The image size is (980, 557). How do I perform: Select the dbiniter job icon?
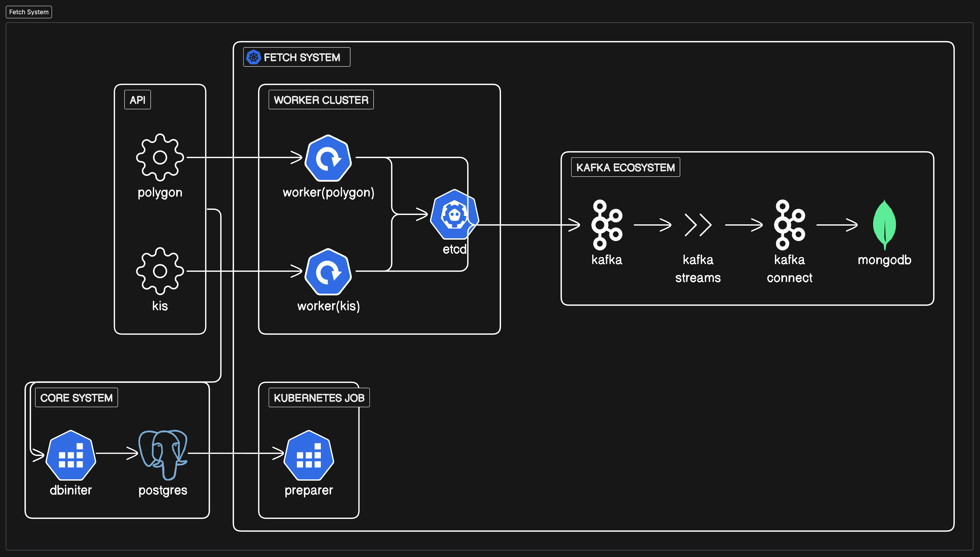click(x=71, y=455)
